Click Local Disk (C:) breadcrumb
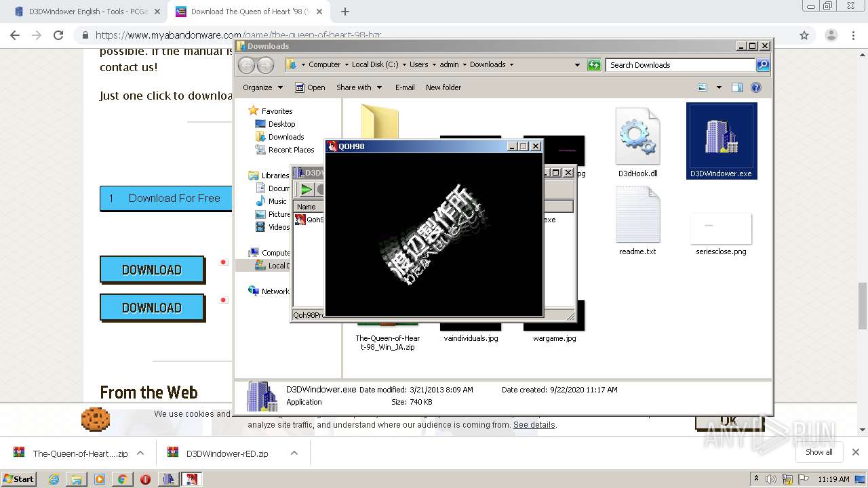The width and height of the screenshot is (868, 488). point(375,65)
